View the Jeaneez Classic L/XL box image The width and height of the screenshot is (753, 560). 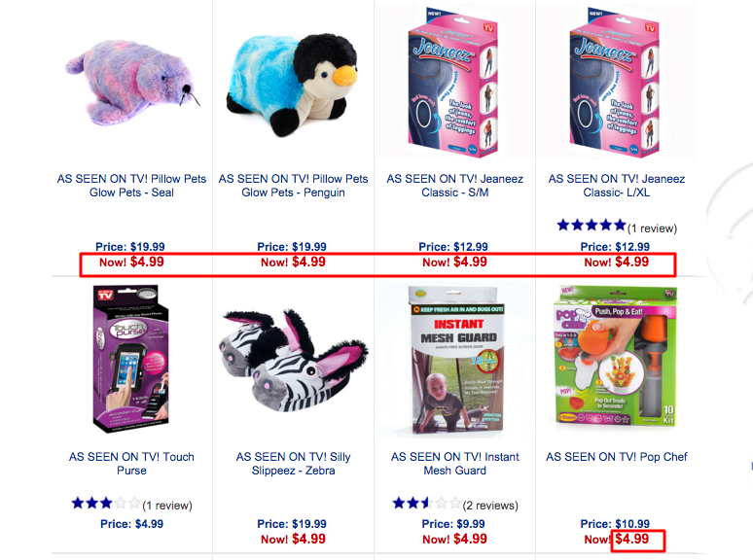[x=614, y=82]
